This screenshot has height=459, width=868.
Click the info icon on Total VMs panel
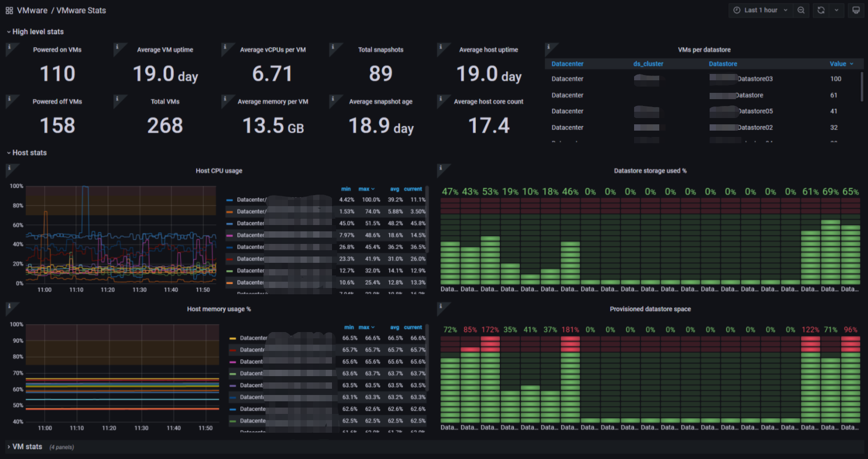117,99
